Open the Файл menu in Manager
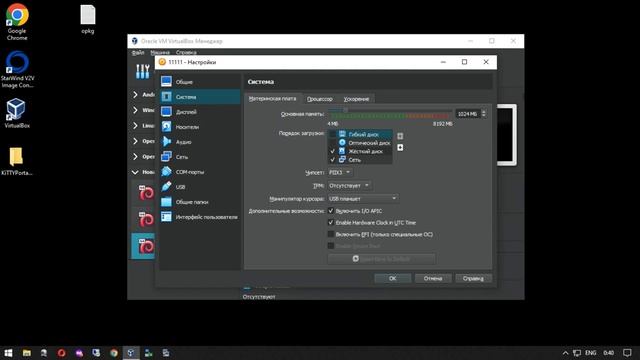 pyautogui.click(x=138, y=53)
